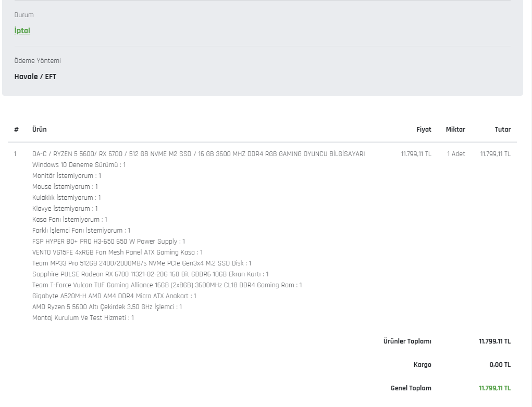Click the Ürünler Toplamı amount
The height and width of the screenshot is (407, 532).
pyautogui.click(x=494, y=341)
